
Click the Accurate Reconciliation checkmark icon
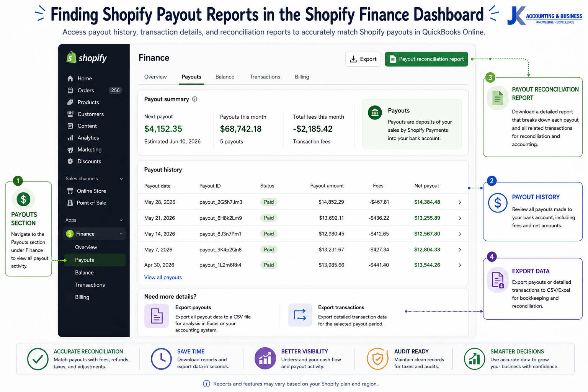point(38,359)
